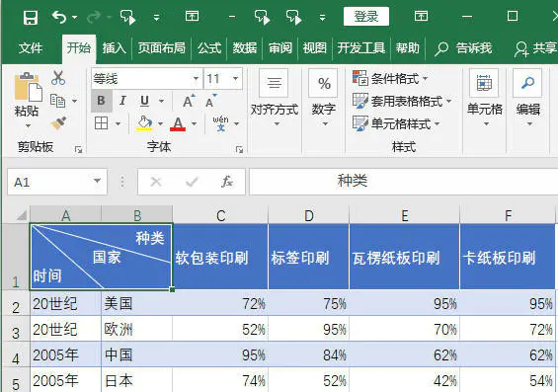
Task: Open the Undo history dropdown arrow
Action: pyautogui.click(x=74, y=17)
